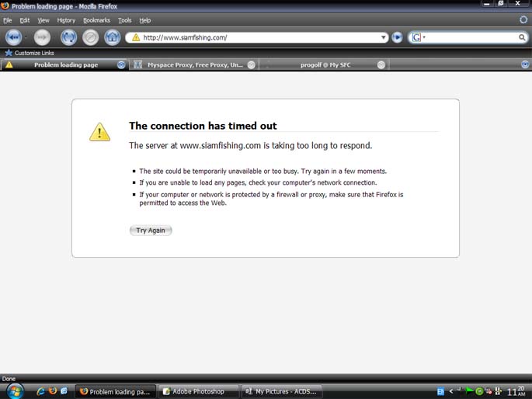This screenshot has height=399, width=532.
Task: Open the Bookmarks menu
Action: coord(97,20)
